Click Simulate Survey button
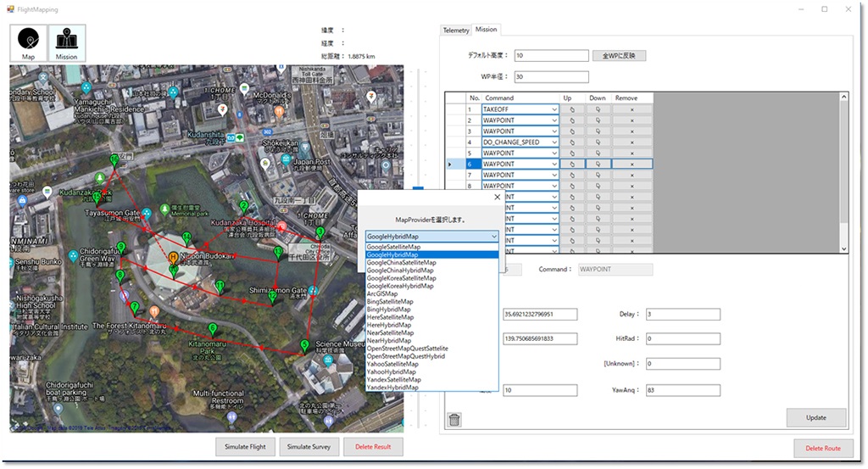This screenshot has height=469, width=868. pos(309,447)
